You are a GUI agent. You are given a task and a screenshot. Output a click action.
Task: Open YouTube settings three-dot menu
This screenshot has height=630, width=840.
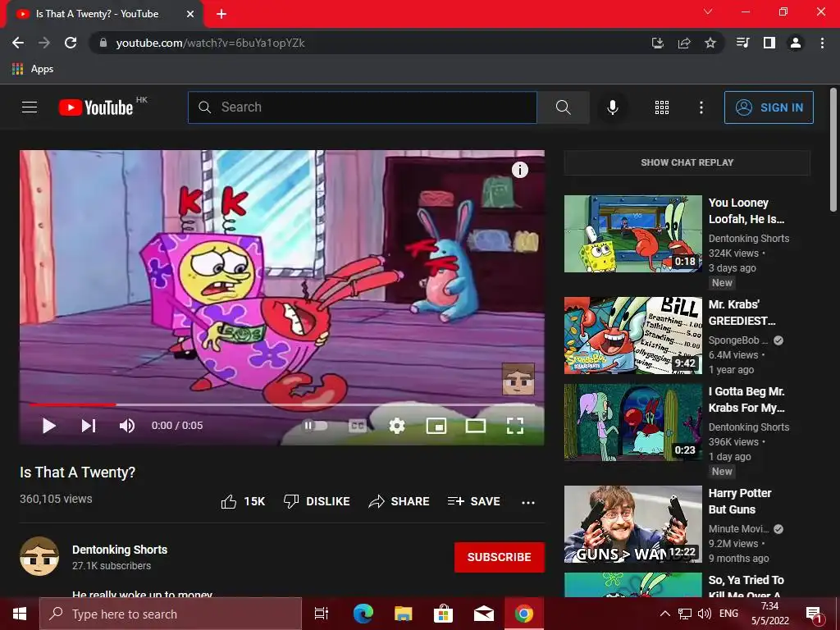[x=701, y=107]
